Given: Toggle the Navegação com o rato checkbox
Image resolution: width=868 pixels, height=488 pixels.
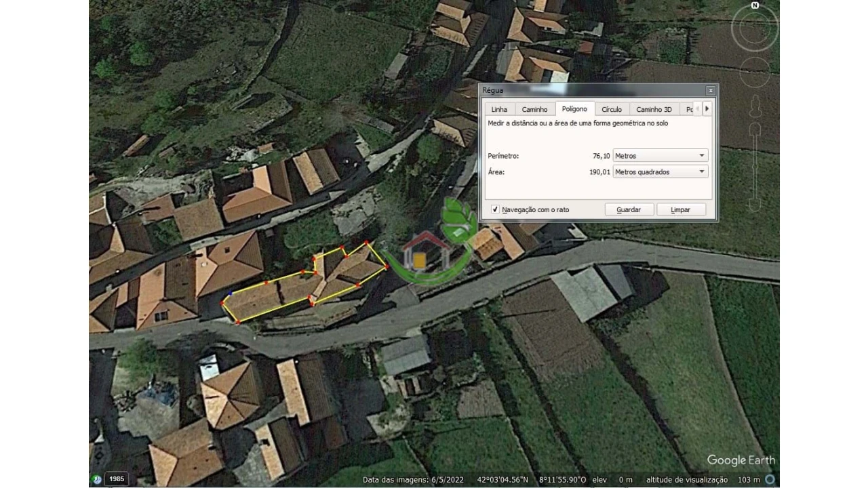Looking at the screenshot, I should 495,209.
